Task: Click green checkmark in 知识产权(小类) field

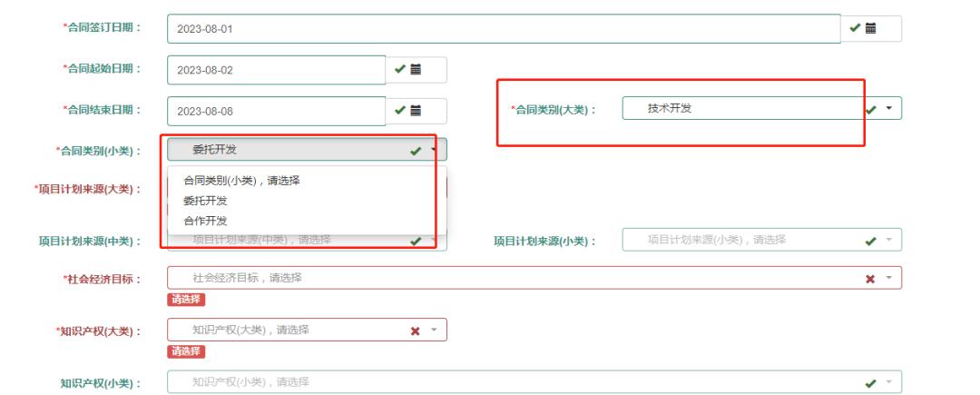Action: click(x=870, y=382)
